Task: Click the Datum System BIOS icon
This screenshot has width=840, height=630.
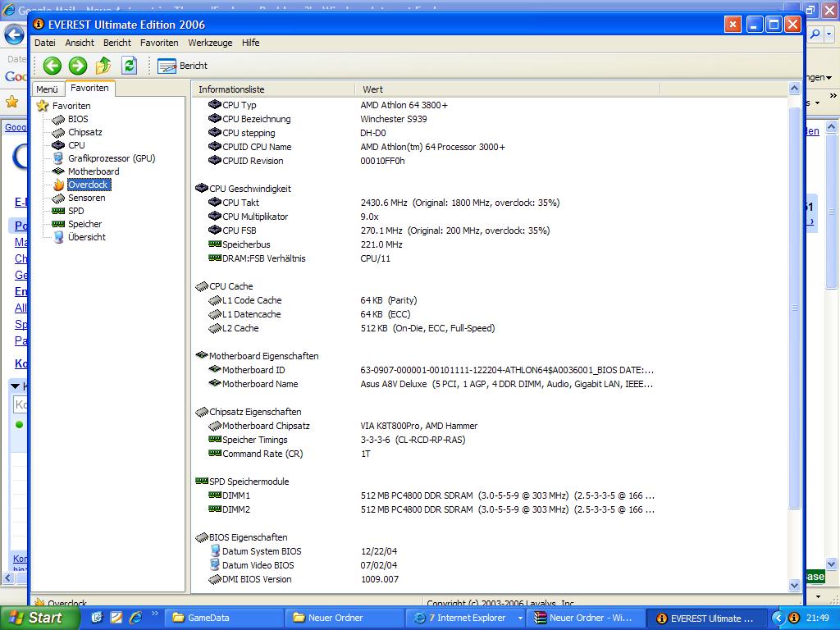Action: [215, 550]
